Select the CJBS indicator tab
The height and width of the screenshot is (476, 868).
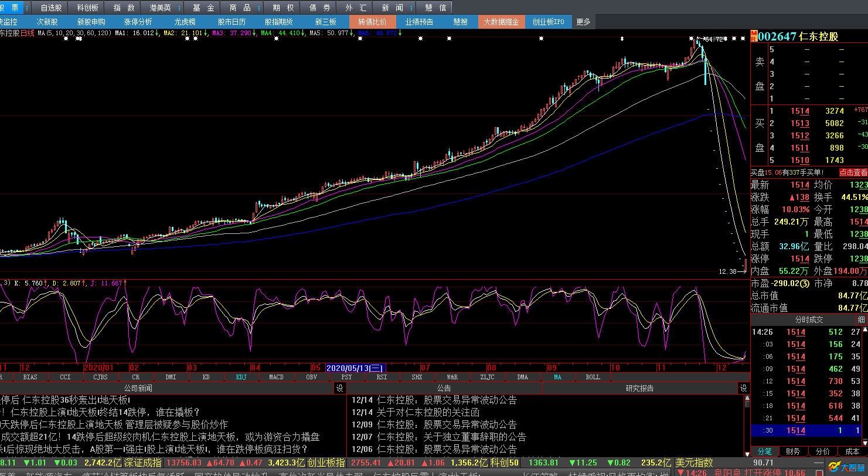[100, 378]
